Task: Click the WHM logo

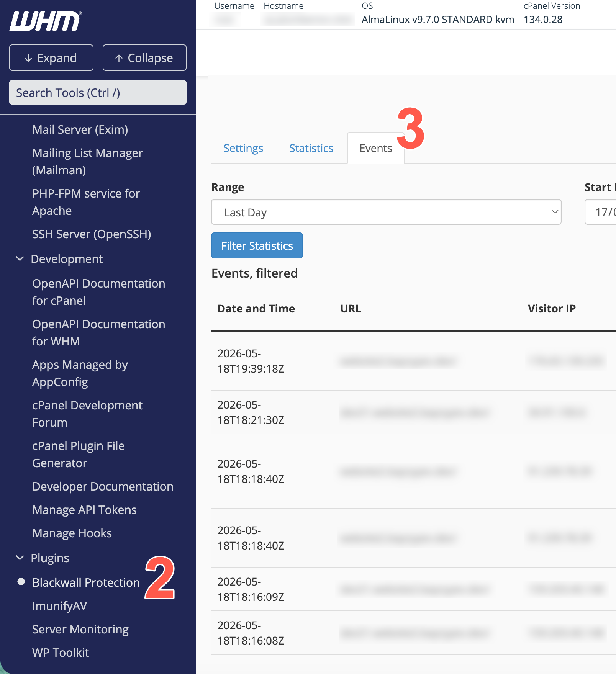Action: pos(46,21)
